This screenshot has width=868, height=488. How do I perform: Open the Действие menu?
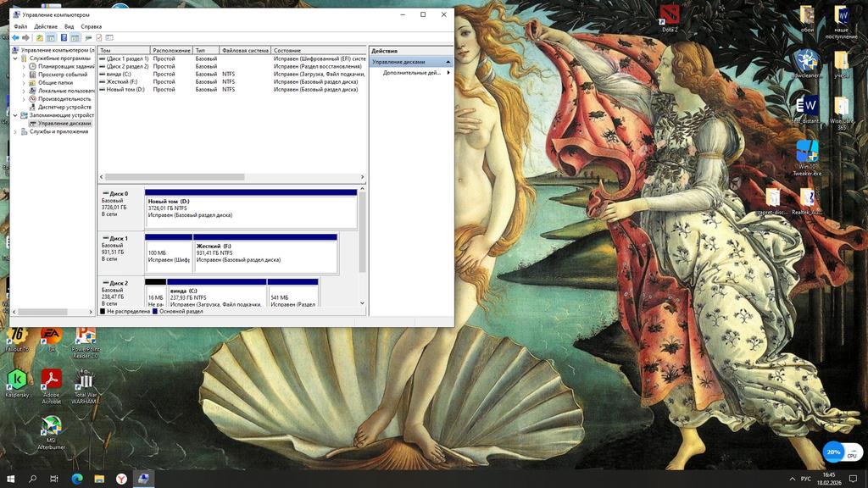pyautogui.click(x=45, y=26)
